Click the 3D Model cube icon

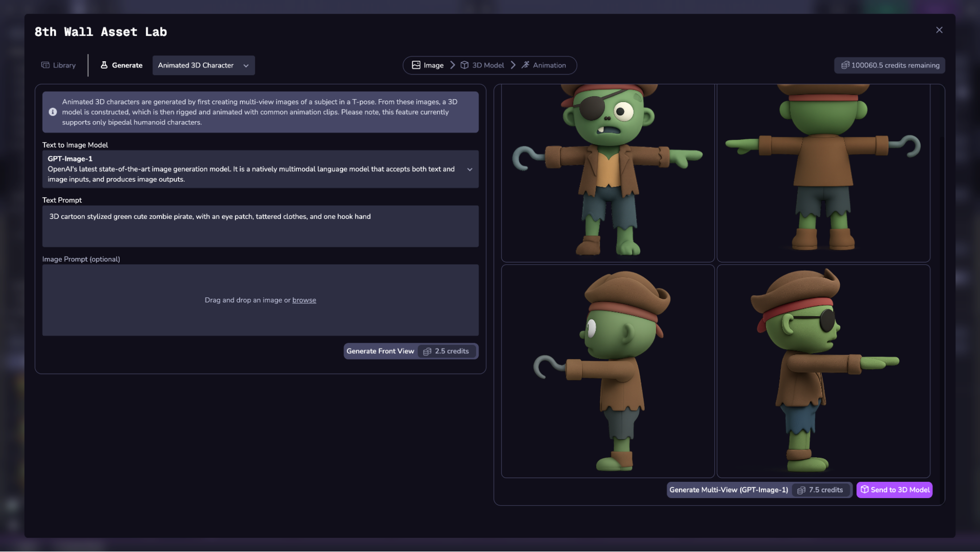[464, 65]
